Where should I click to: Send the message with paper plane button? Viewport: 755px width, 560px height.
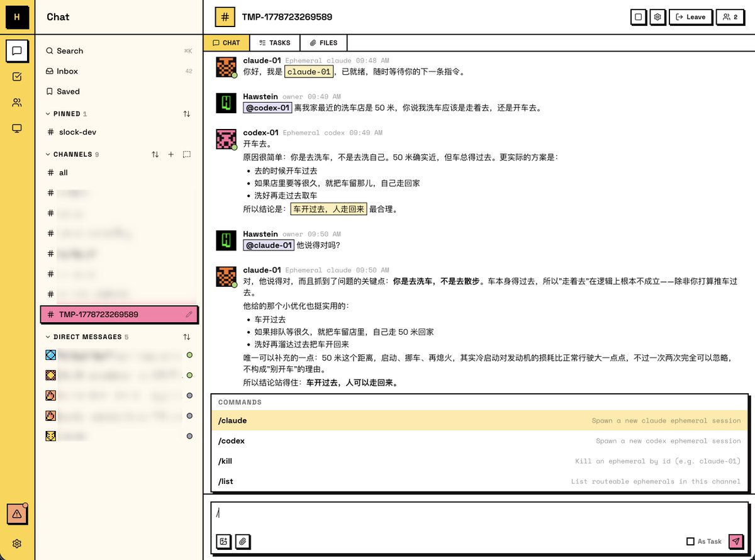coord(735,541)
